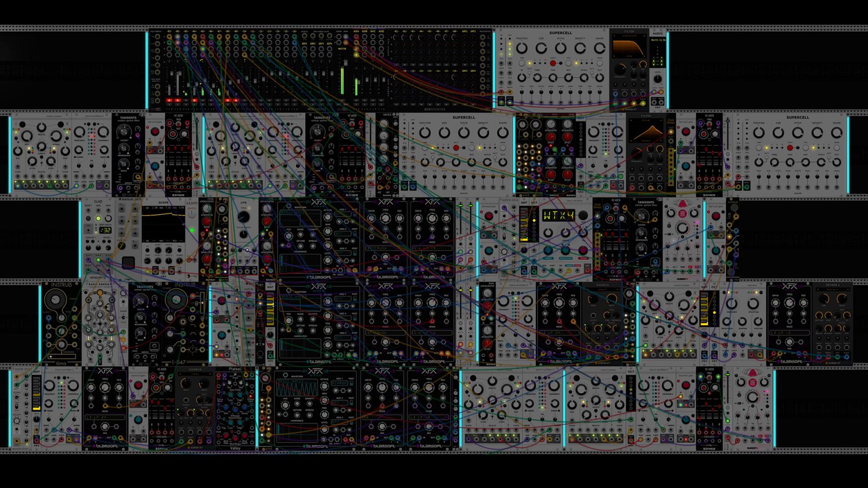Click next-type arrow on low-pass FILTER module
Viewport: 868px width, 488px height.
pyautogui.click(x=645, y=36)
